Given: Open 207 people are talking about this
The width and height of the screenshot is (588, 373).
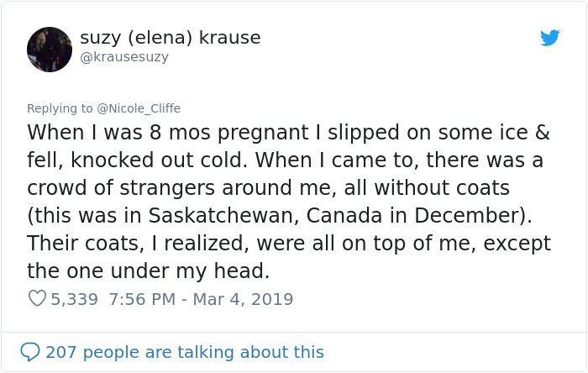Looking at the screenshot, I should 185,352.
